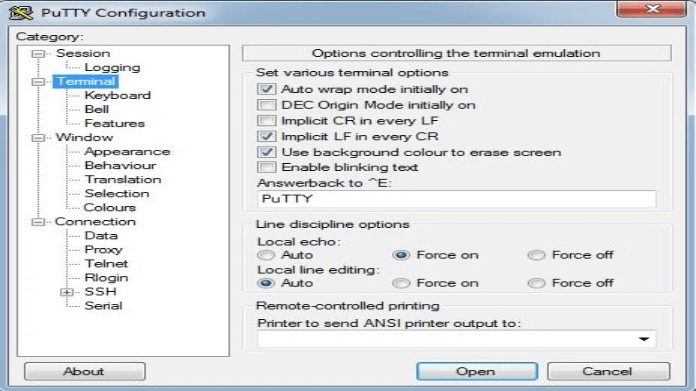Set Local line editing to Force on

[401, 283]
